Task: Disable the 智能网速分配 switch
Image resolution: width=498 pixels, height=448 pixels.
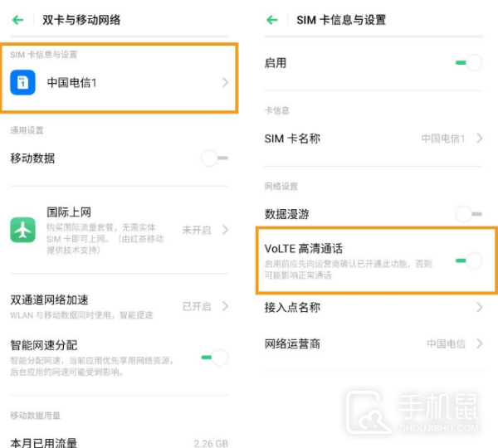Action: [214, 357]
